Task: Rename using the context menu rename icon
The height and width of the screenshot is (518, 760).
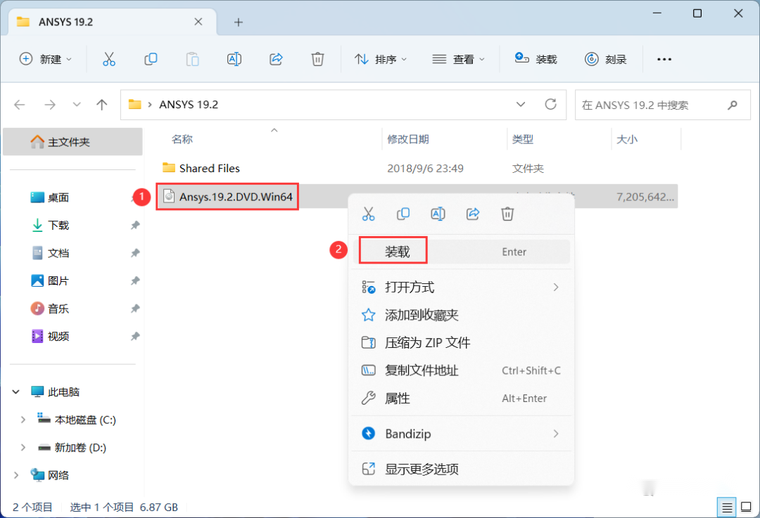Action: [x=438, y=214]
